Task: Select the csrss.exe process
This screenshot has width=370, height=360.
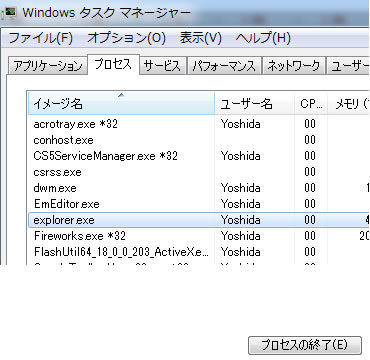Action: 199,172
